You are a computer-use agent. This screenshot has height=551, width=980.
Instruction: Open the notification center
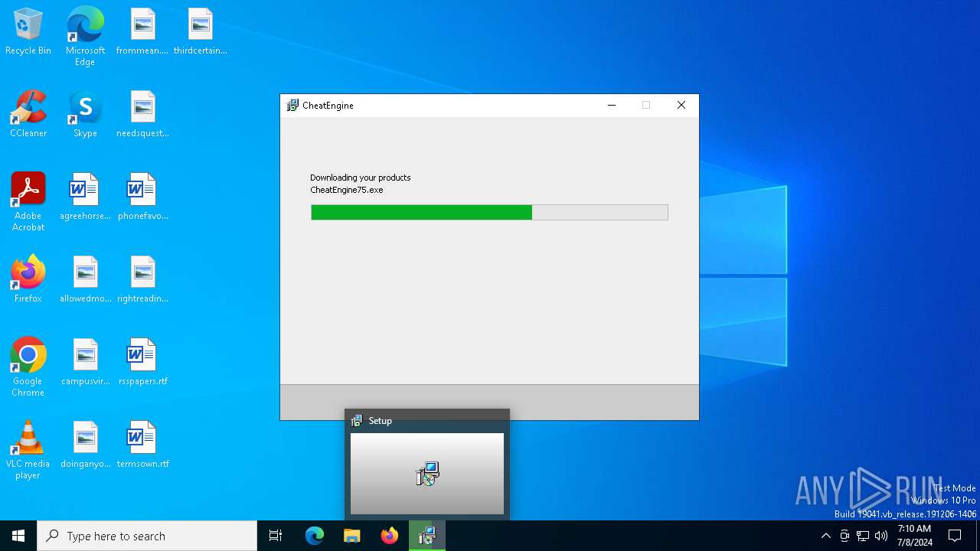[955, 536]
